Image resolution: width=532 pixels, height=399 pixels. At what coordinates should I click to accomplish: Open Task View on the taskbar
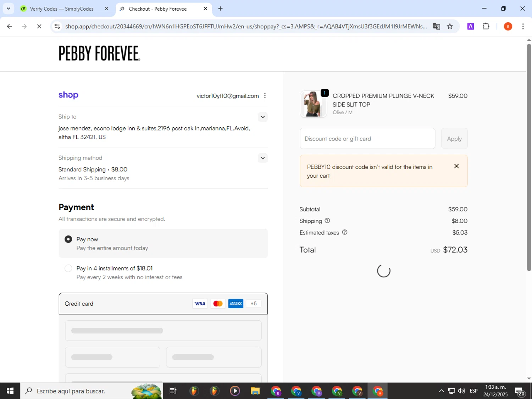pos(173,391)
